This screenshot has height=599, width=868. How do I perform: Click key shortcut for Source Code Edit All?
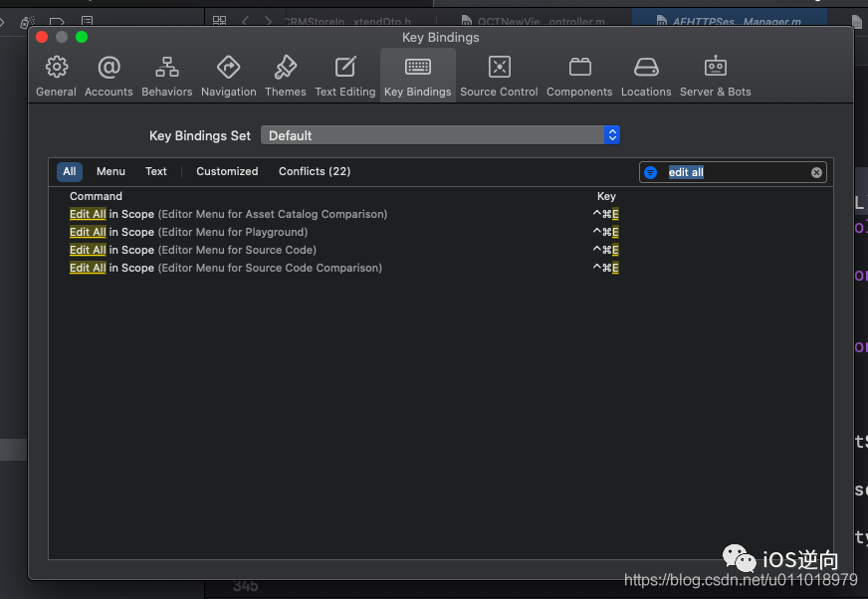pyautogui.click(x=605, y=250)
